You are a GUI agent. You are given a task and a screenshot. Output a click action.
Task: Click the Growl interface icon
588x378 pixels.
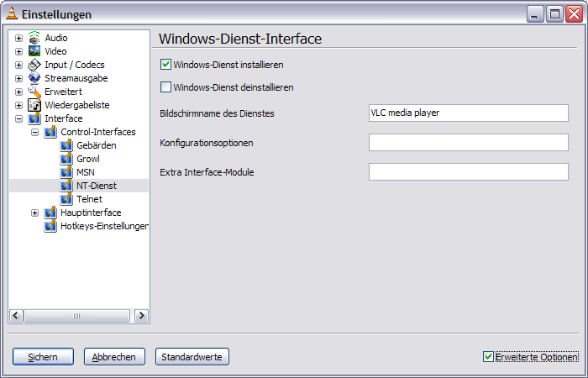coord(67,159)
